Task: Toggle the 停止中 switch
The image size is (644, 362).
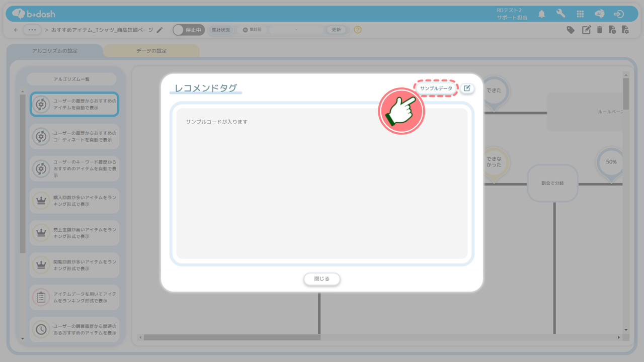Action: (189, 30)
